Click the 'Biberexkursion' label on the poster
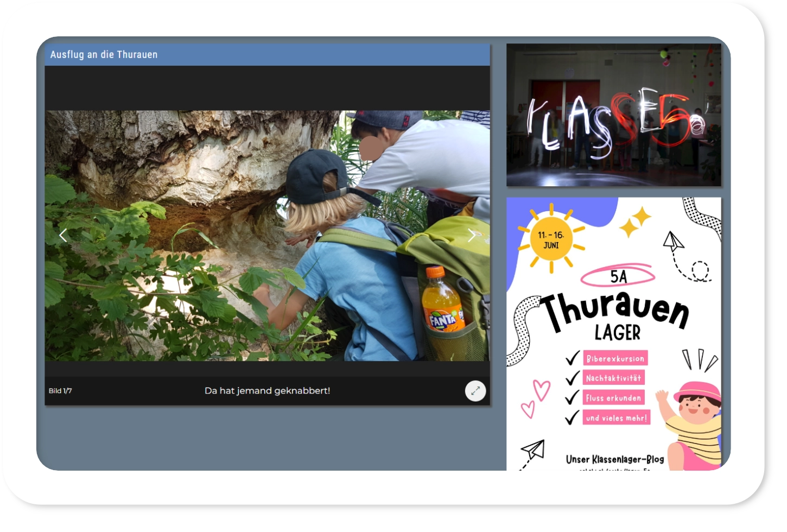 tap(615, 359)
